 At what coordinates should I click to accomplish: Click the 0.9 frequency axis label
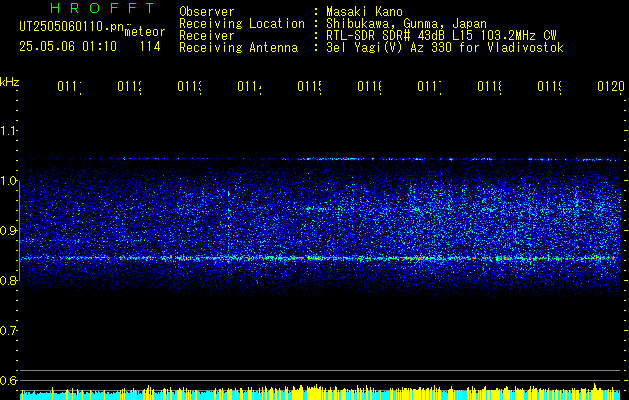pos(8,231)
